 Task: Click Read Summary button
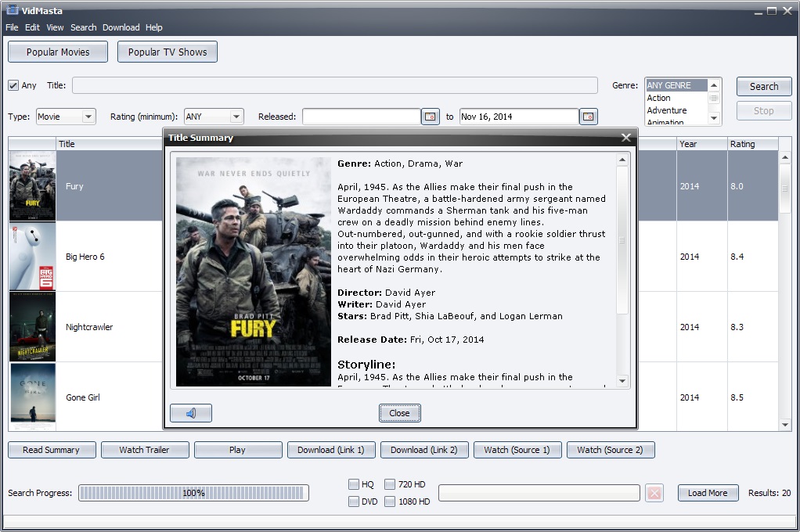(52, 450)
